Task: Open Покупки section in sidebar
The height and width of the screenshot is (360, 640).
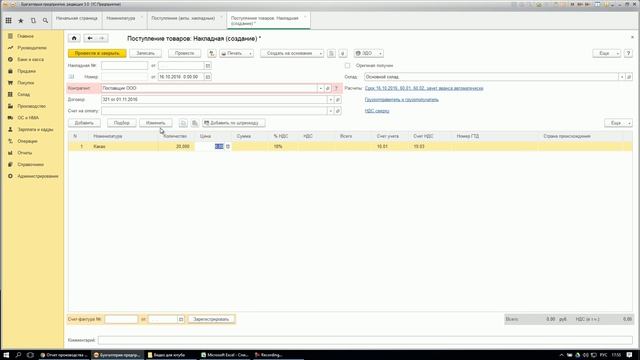Action: coord(25,83)
